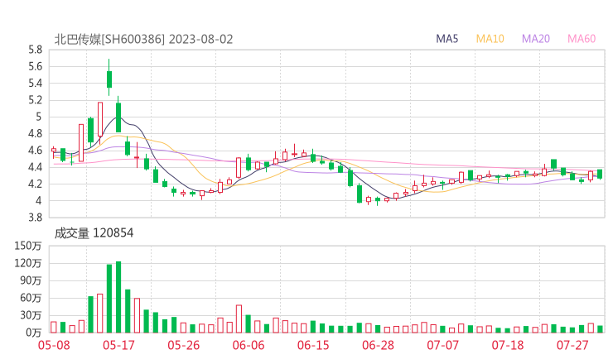Click the 4.4 price axis label

tap(35, 167)
